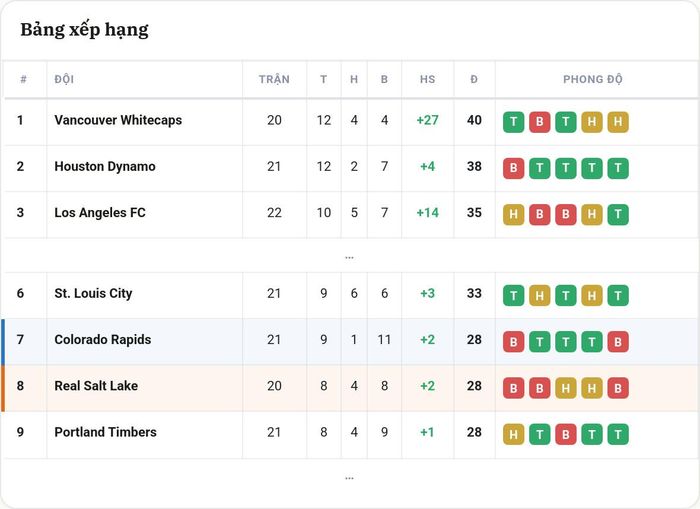Viewport: 700px width, 509px height.
Task: Click Real Salt Lake's first yellow H badge
Action: [x=566, y=388]
